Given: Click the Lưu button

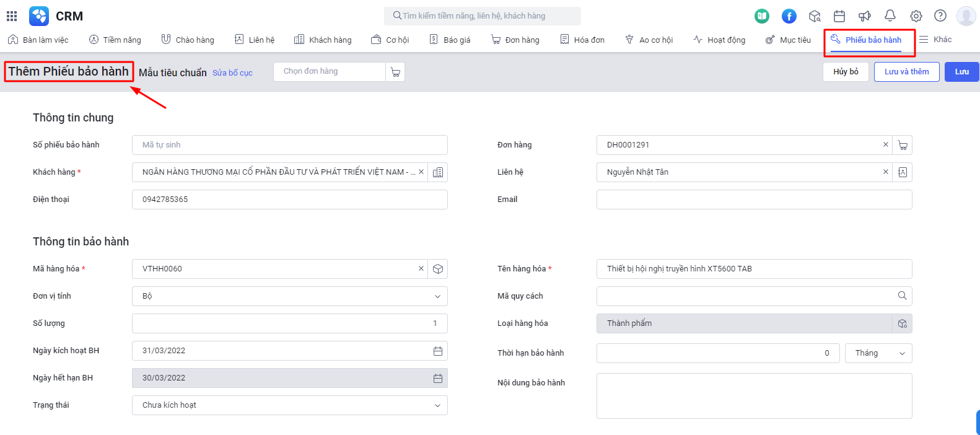Looking at the screenshot, I should coord(962,72).
